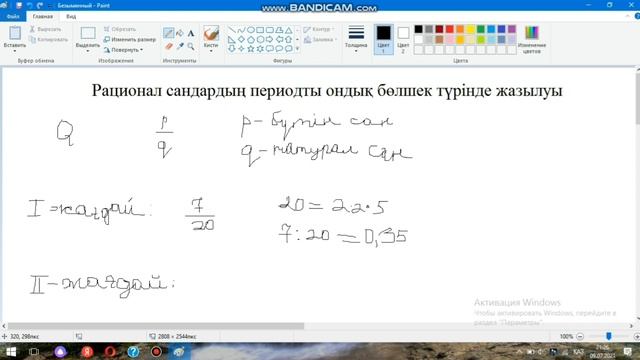Image resolution: width=640 pixels, height=360 pixels.
Task: Click Crop (Обрезать) button
Action: tap(120, 29)
